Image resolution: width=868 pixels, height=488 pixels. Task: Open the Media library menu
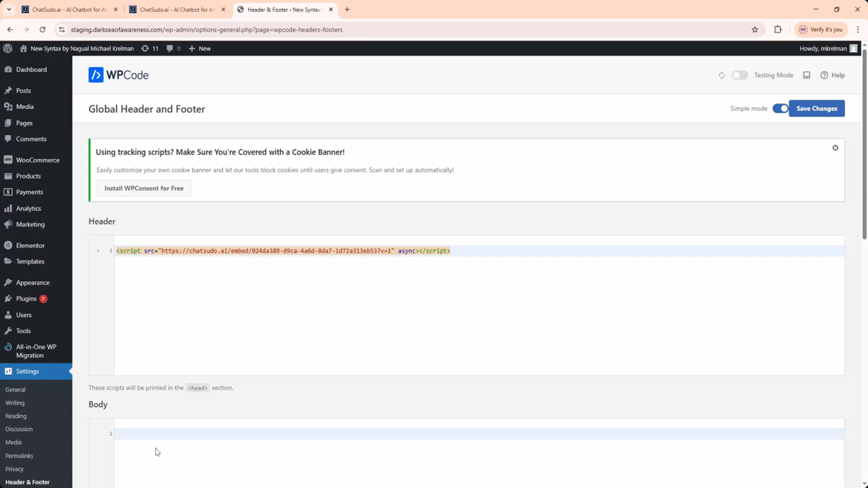24,106
